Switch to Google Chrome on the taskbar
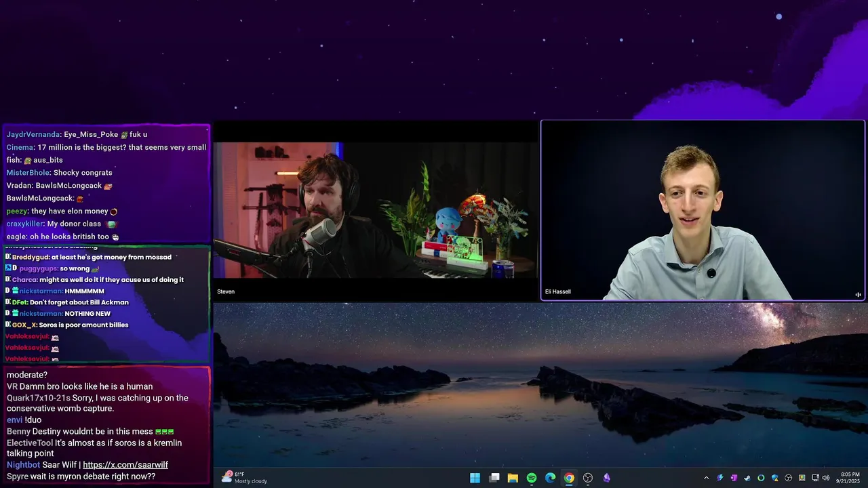 [x=569, y=478]
